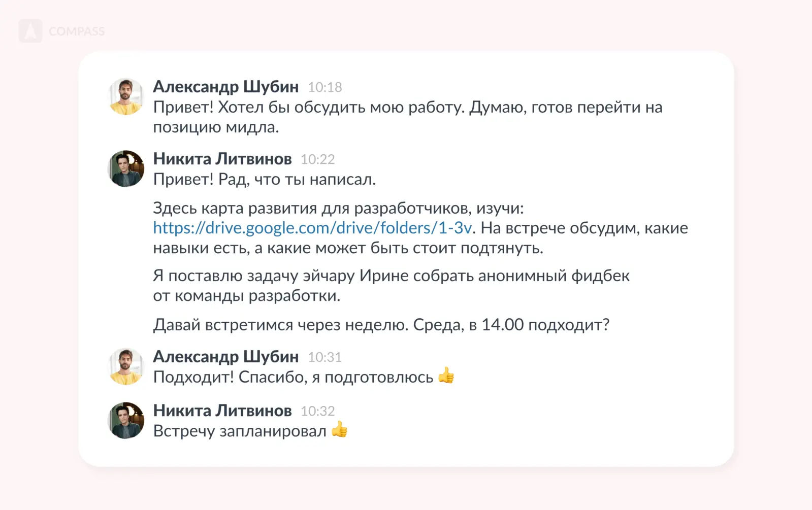Click the thumbs-up emoji after "Встречу запланировал"
Image resolution: width=812 pixels, height=510 pixels.
point(339,430)
